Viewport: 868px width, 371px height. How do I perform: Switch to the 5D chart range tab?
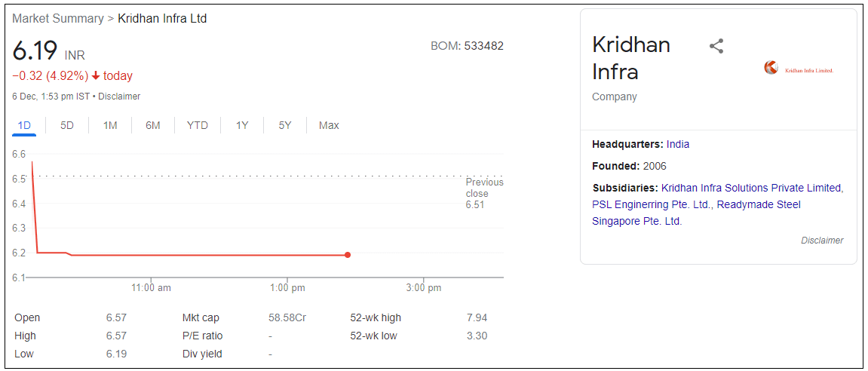[67, 125]
